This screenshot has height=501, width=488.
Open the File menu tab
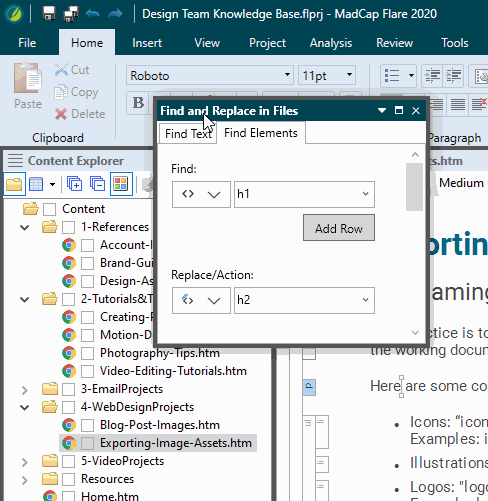[x=27, y=43]
